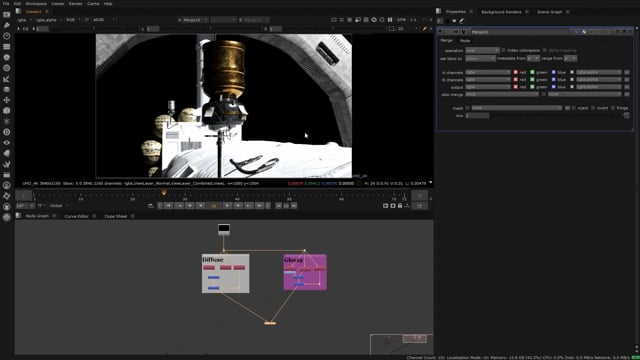
Task: Open the mask channel dropdown
Action: tap(517, 108)
